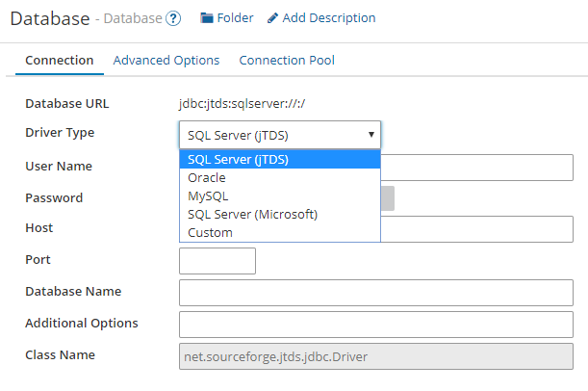Click the Password label

tap(54, 197)
